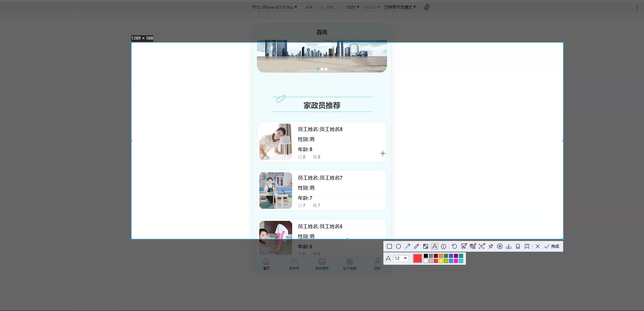Viewport: 644px width, 311px height.
Task: Open the 家政员 tab in the bottom navigation
Action: pyautogui.click(x=294, y=264)
